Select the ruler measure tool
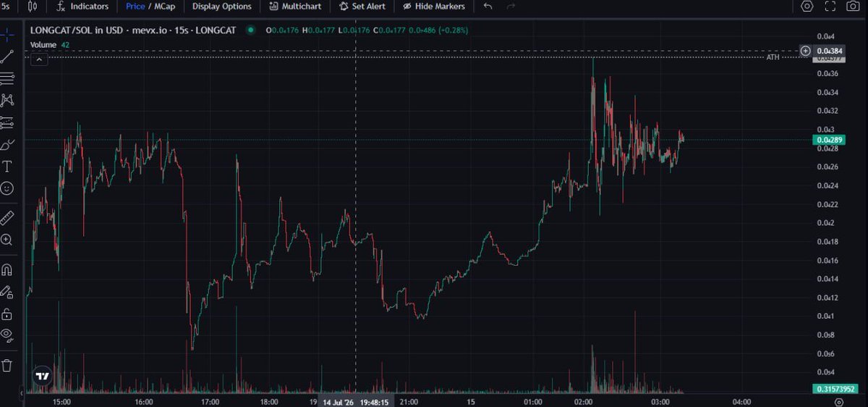This screenshot has height=407, width=868. pos(7,217)
